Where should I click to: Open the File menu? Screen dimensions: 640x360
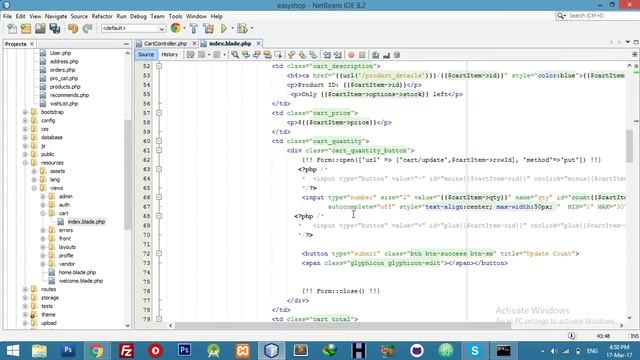tap(7, 16)
